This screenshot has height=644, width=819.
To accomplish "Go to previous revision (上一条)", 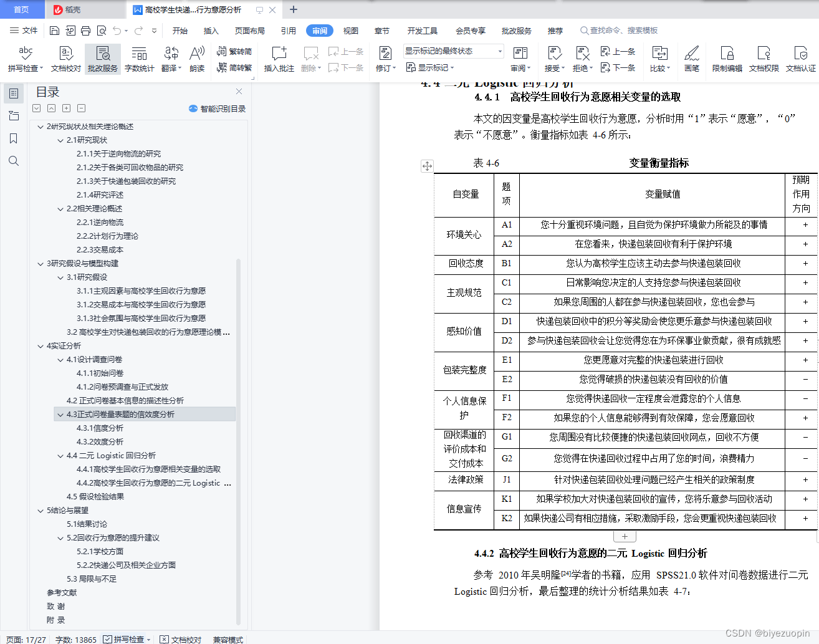I will (618, 52).
